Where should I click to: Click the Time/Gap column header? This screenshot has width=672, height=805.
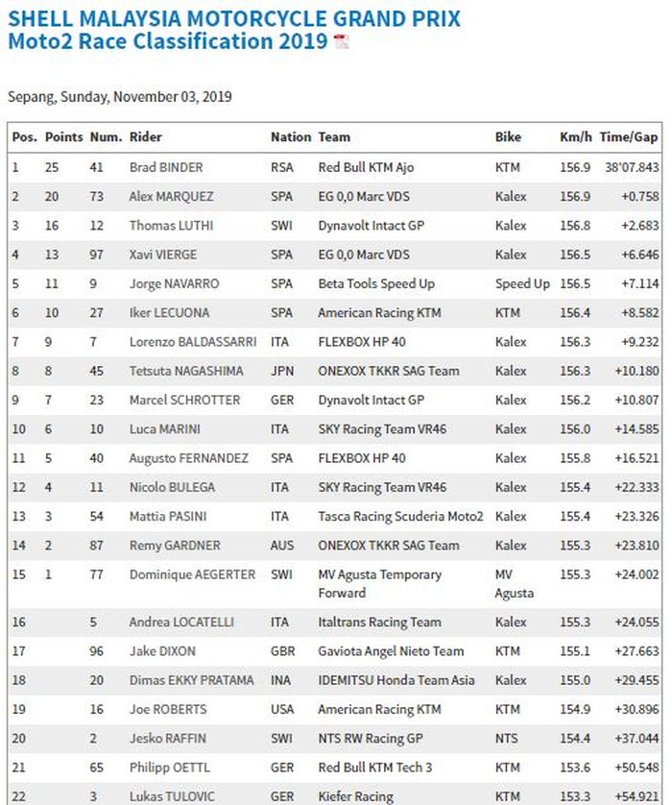[x=629, y=137]
